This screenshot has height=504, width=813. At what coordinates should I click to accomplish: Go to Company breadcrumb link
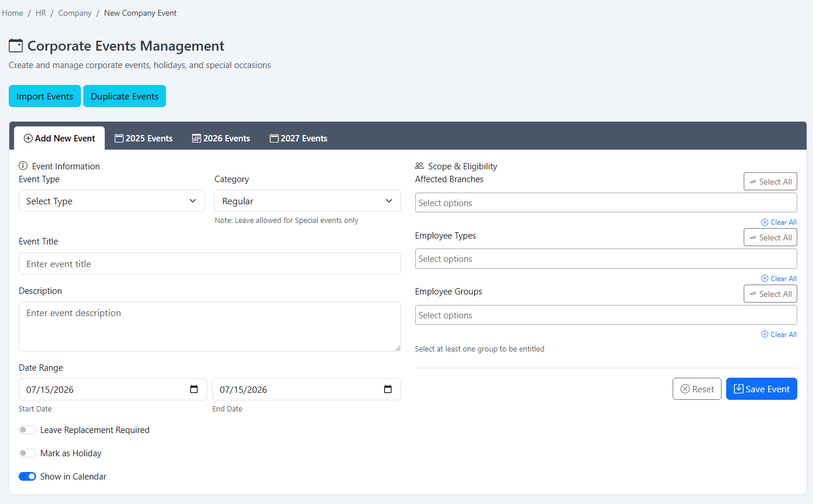coord(75,13)
